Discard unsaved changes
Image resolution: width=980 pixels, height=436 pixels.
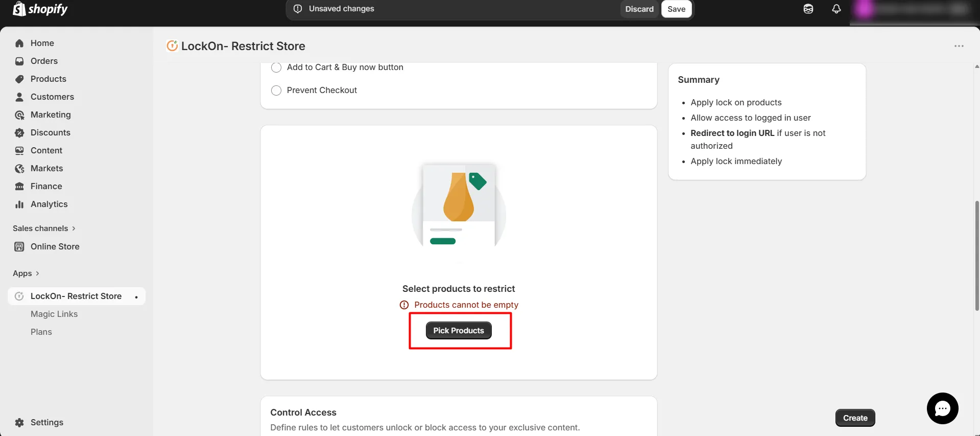[639, 9]
